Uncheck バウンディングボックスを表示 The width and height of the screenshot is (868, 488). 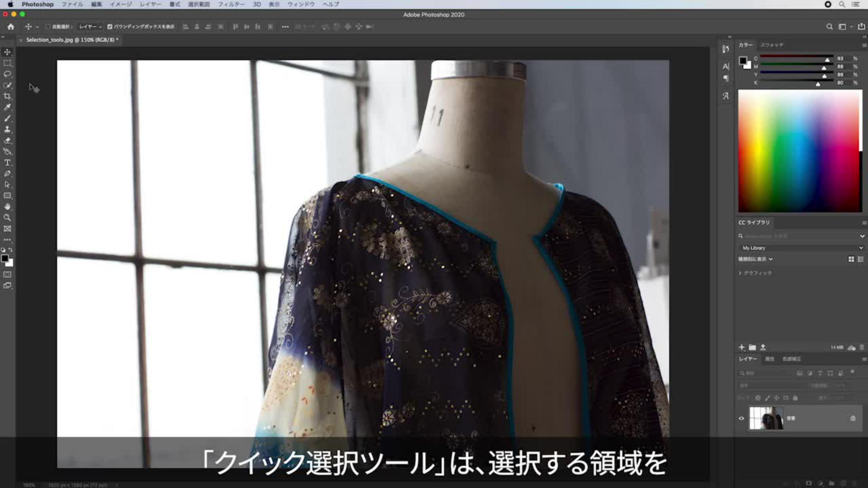tap(110, 27)
